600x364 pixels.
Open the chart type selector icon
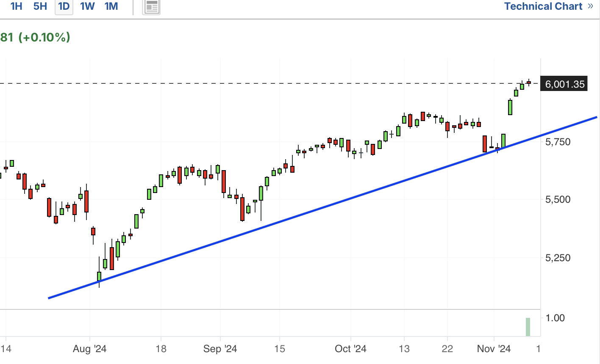click(151, 7)
